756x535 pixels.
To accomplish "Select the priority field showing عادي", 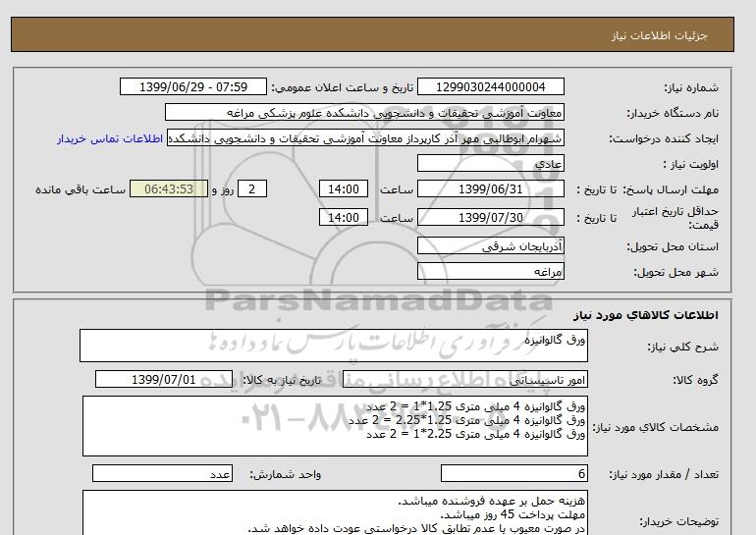I will click(x=490, y=163).
